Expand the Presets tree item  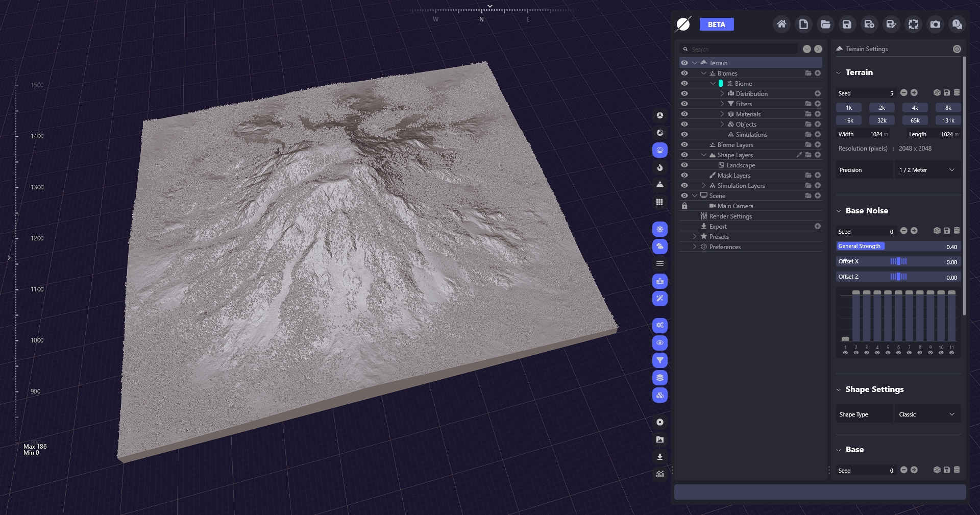695,237
